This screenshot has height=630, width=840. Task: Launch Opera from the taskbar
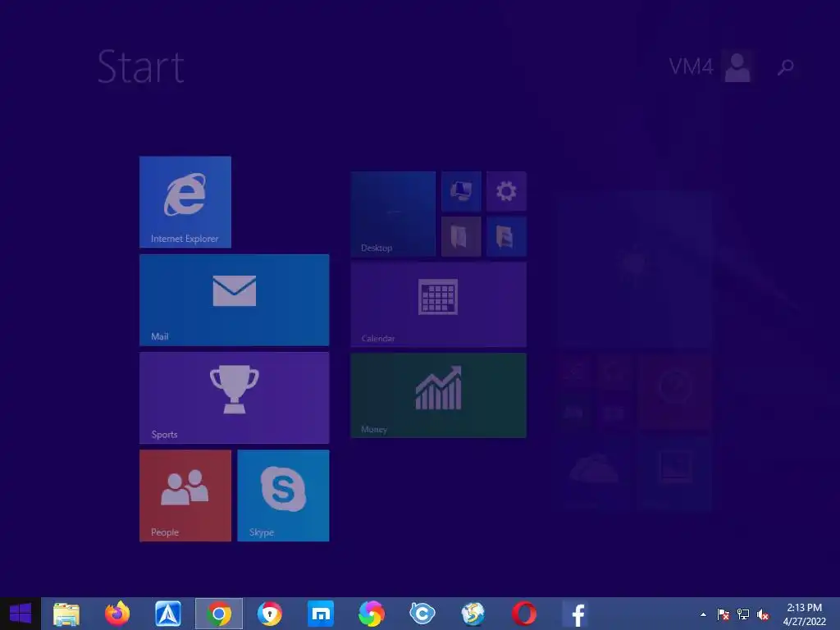(524, 614)
